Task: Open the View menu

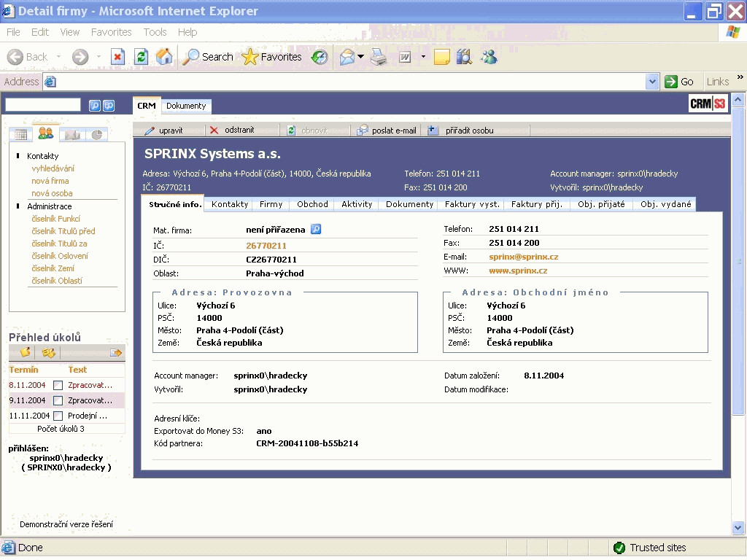Action: 69,32
